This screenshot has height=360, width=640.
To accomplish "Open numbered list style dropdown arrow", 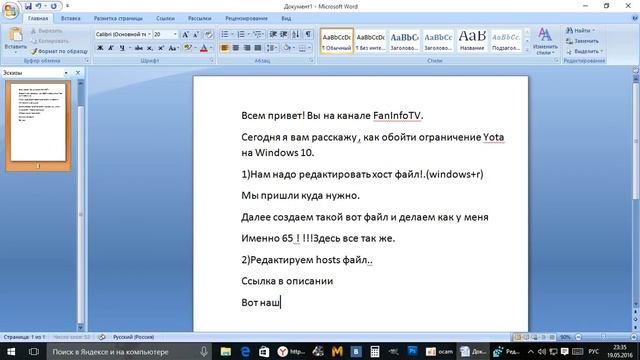I will 249,34.
